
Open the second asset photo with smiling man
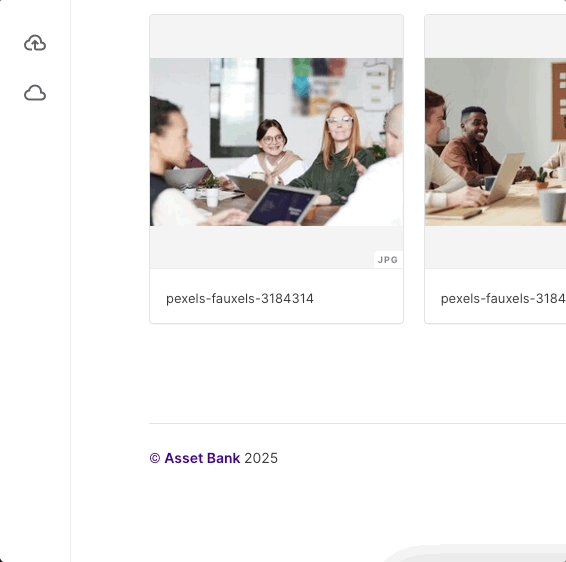pos(495,142)
